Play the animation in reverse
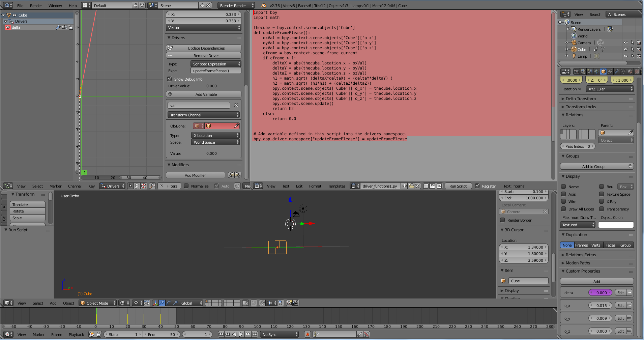 [234, 334]
